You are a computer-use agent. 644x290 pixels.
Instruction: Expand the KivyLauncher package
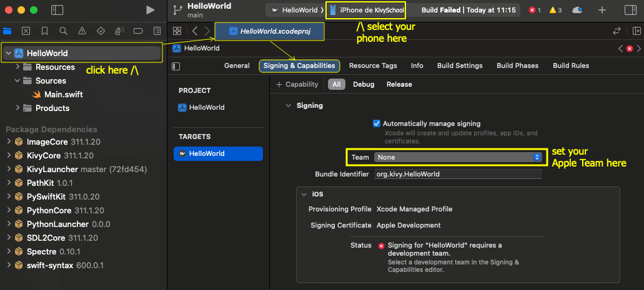(9, 170)
